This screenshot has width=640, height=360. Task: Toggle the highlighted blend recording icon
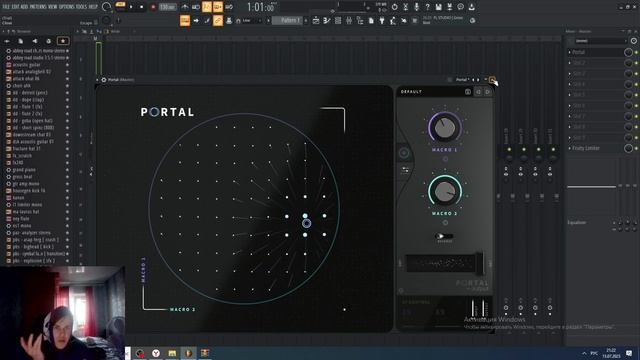click(218, 7)
